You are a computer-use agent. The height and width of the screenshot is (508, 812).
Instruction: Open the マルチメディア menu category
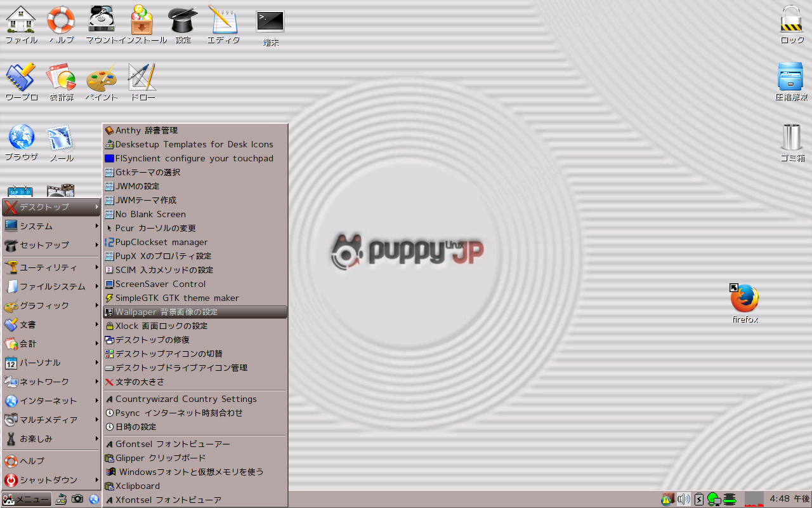tap(51, 420)
